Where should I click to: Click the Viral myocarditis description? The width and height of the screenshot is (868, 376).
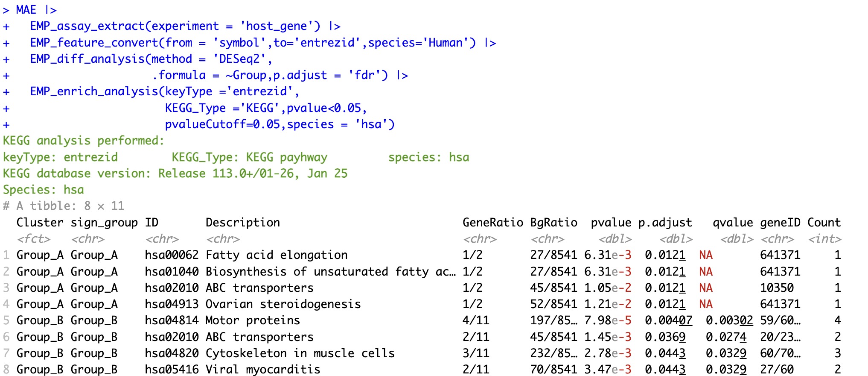click(x=263, y=370)
